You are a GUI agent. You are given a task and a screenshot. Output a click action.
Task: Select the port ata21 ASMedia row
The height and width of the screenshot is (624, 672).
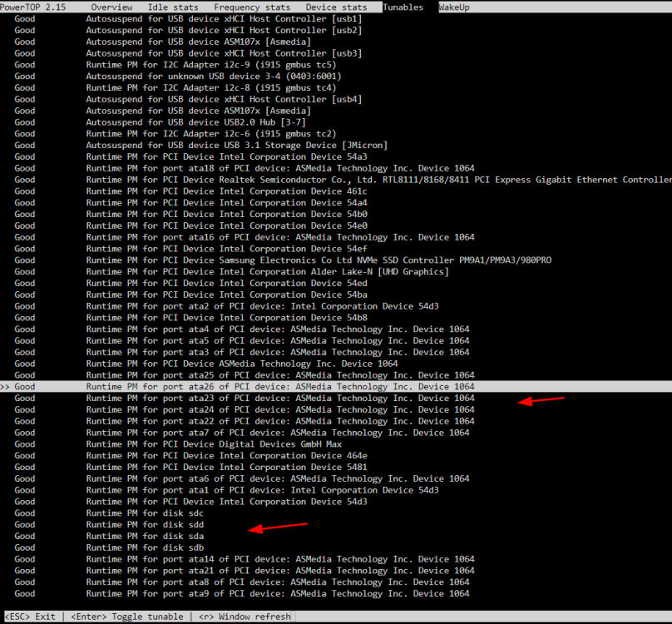click(336, 571)
